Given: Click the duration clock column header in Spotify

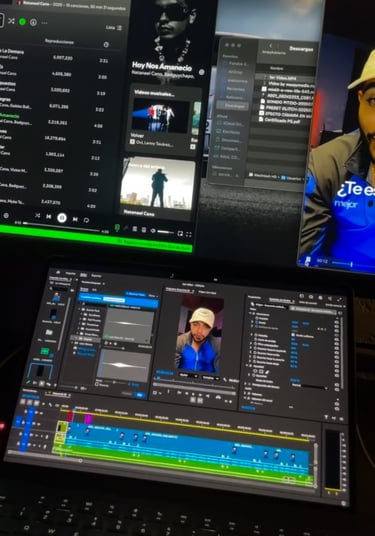Looking at the screenshot, I should pyautogui.click(x=106, y=44).
